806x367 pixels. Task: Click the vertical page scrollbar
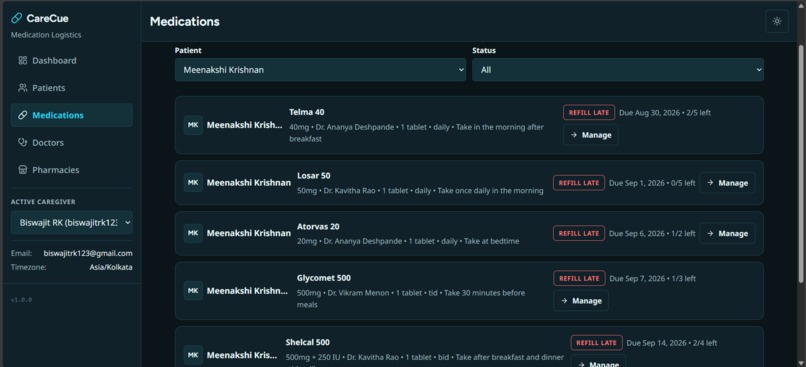coord(800,163)
